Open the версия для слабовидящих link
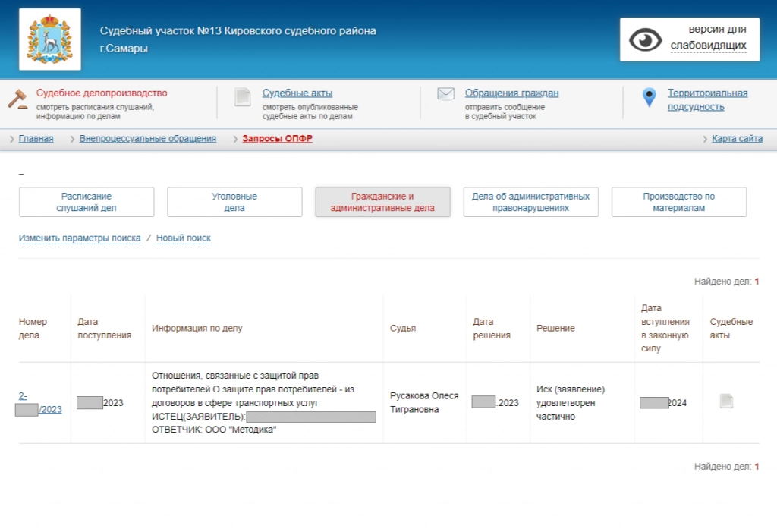Viewport: 777px width, 532px height. (708, 37)
